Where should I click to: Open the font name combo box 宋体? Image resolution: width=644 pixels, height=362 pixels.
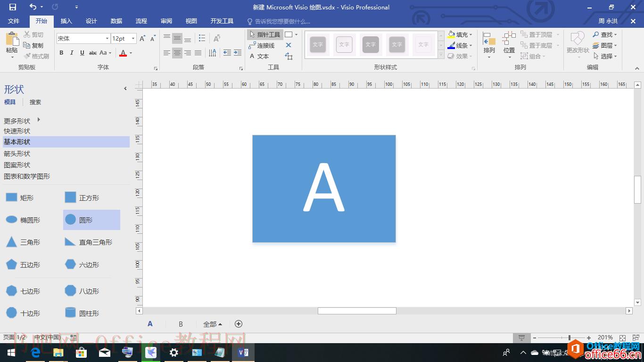(83, 38)
